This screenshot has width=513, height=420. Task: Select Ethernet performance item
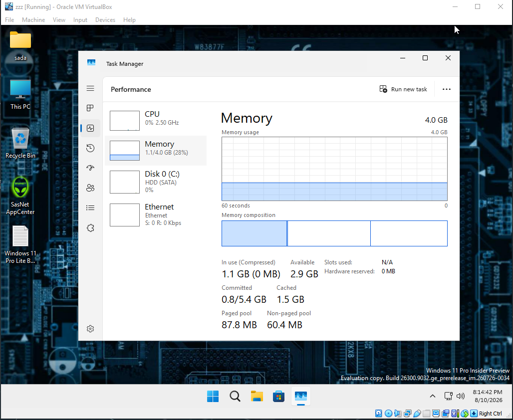(156, 215)
